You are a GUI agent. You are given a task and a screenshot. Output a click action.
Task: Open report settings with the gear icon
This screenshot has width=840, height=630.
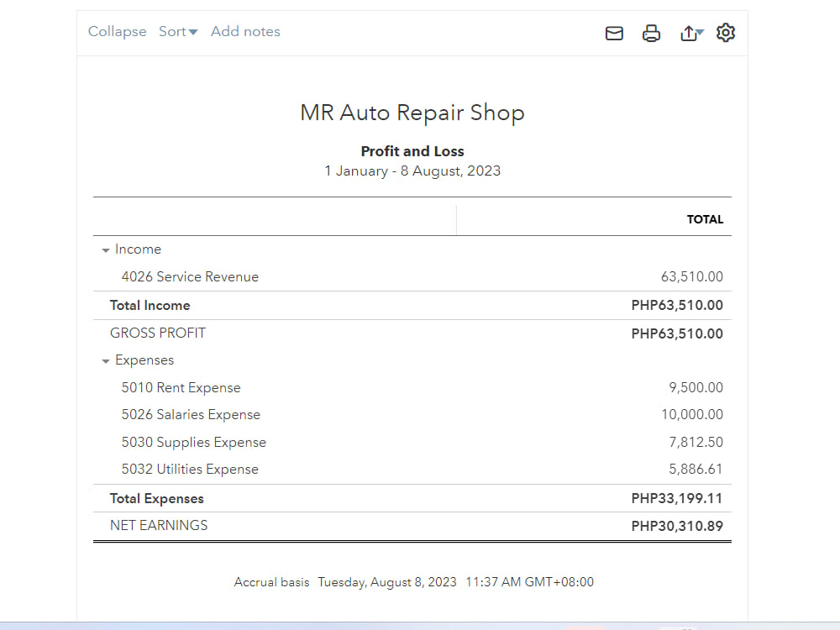click(725, 33)
